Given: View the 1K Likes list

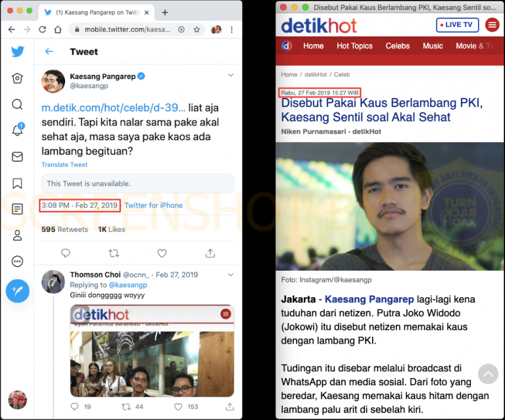Looking at the screenshot, I should [x=111, y=229].
